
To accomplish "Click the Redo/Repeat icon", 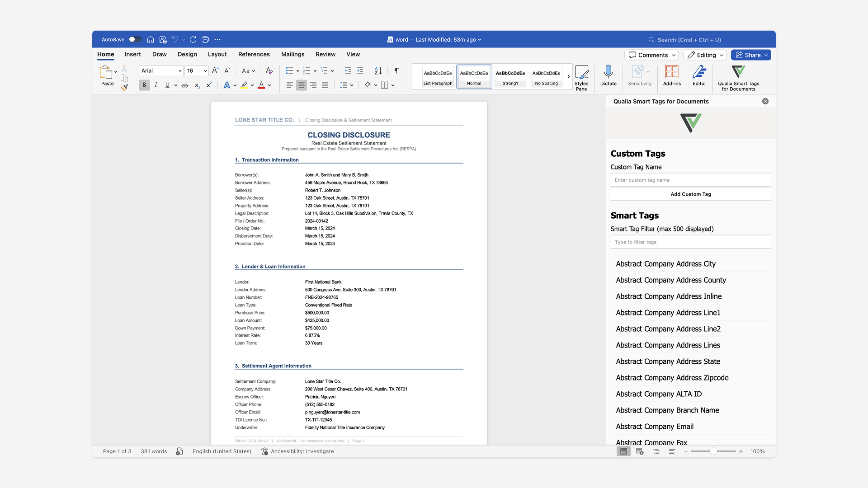I will click(193, 40).
